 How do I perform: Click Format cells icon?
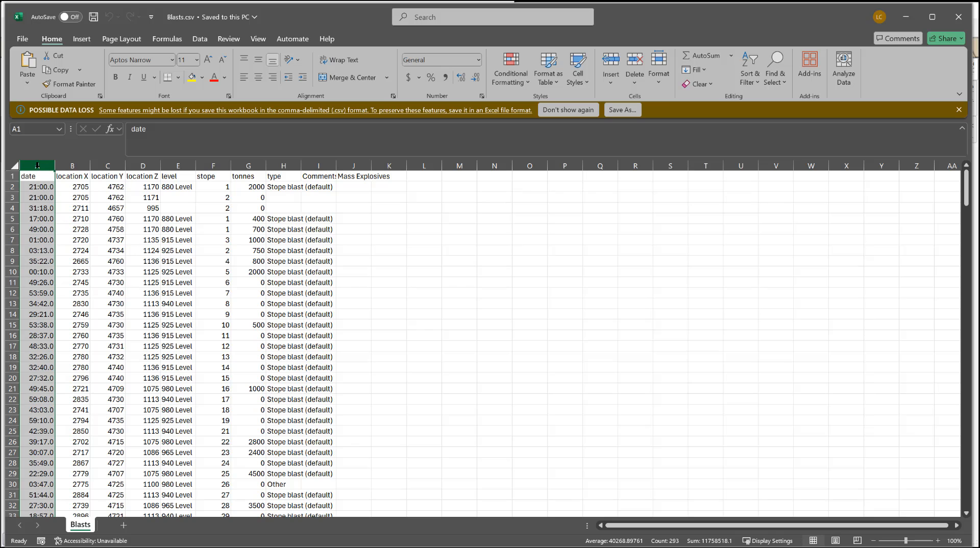coord(658,59)
